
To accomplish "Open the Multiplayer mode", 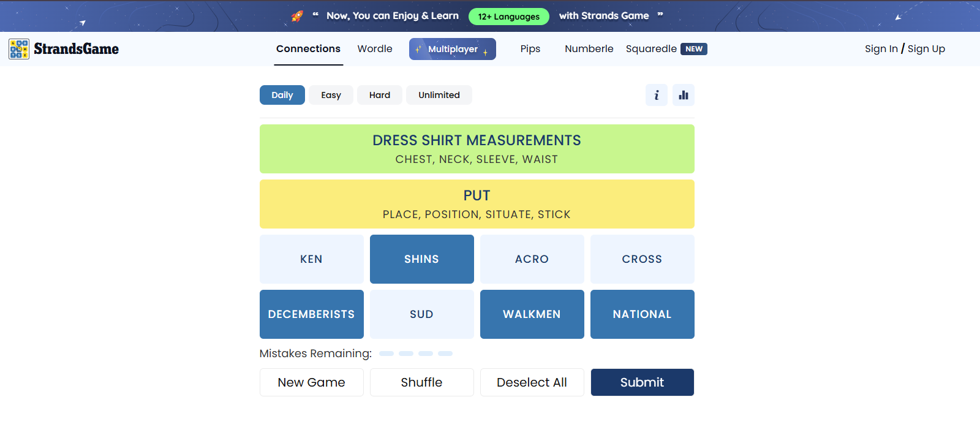I will click(453, 49).
